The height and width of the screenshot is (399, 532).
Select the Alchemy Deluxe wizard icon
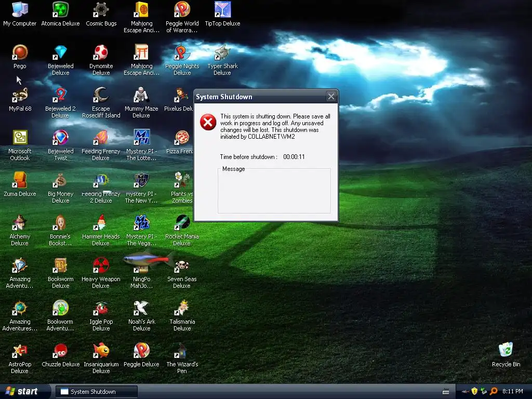[20, 230]
